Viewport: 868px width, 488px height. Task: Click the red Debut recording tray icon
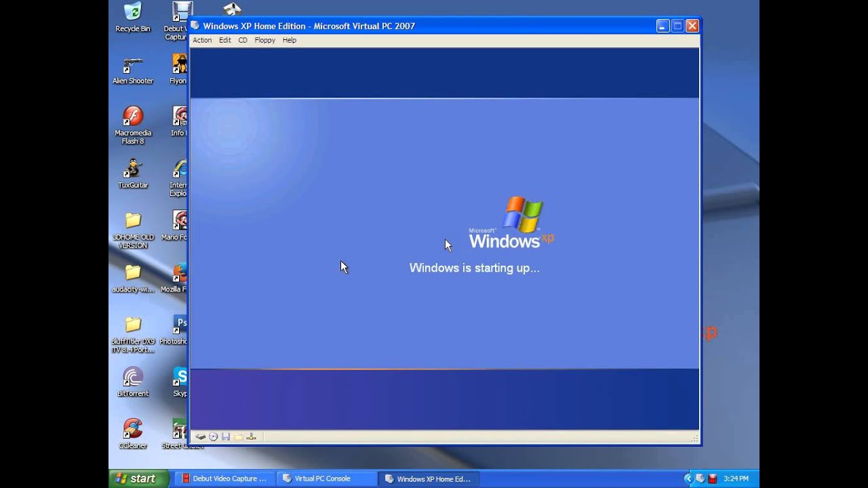pos(713,479)
